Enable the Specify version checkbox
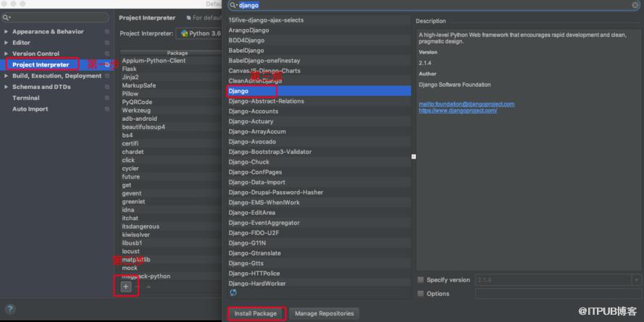The width and height of the screenshot is (644, 322). tap(420, 280)
